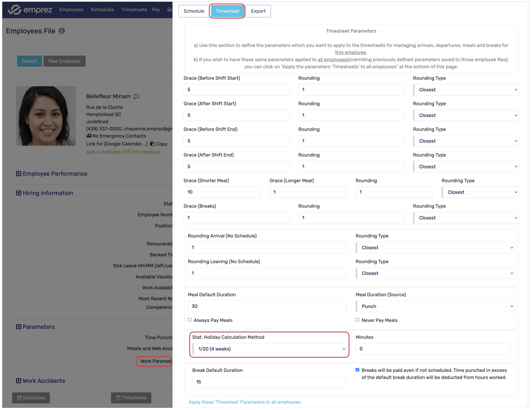Collapse the Hiring information section icon

pyautogui.click(x=19, y=193)
